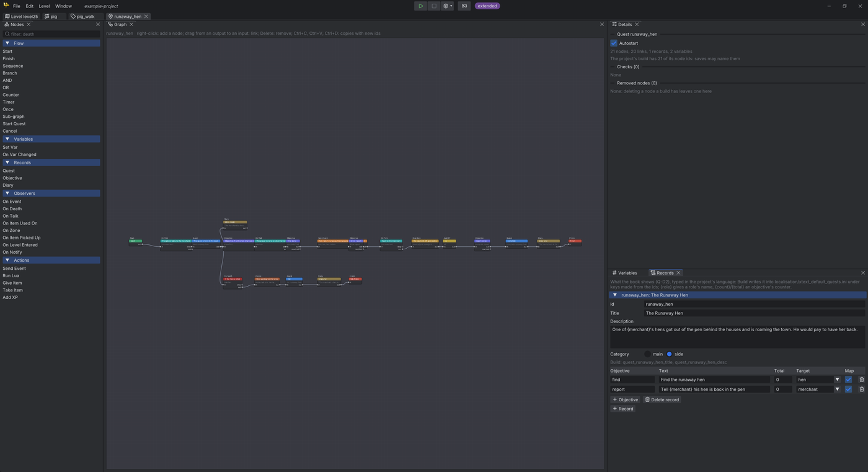Close the Details tab using its X
868x472 pixels.
637,25
